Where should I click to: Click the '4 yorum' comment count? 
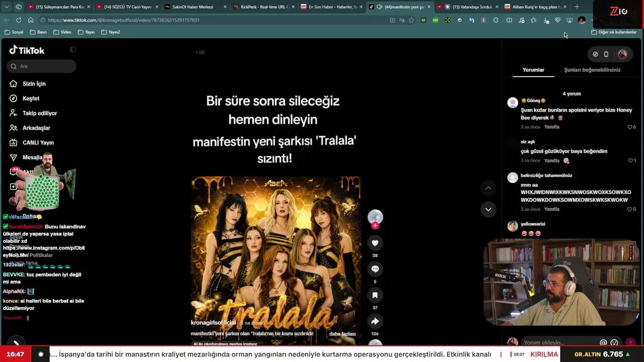click(x=572, y=94)
